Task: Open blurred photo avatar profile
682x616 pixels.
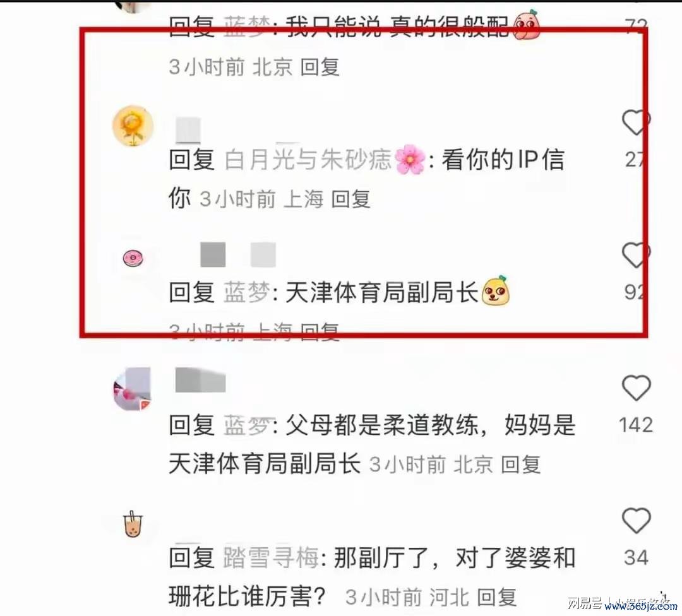Action: pyautogui.click(x=132, y=389)
